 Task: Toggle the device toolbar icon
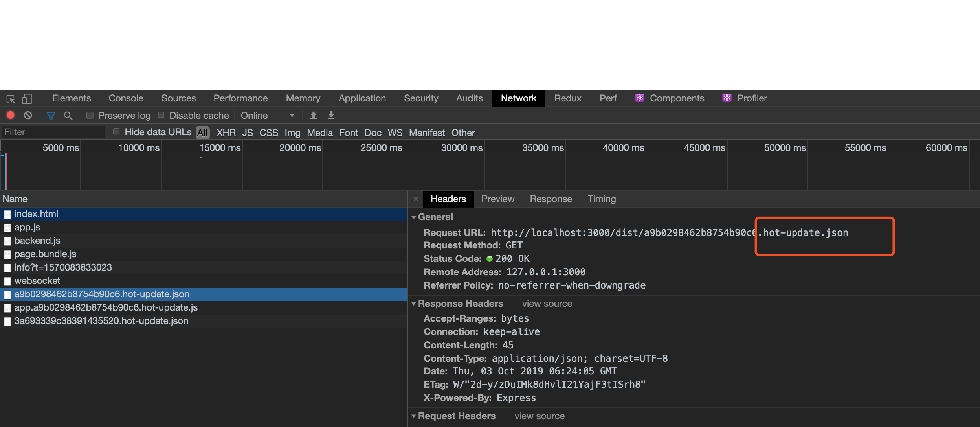coord(27,99)
